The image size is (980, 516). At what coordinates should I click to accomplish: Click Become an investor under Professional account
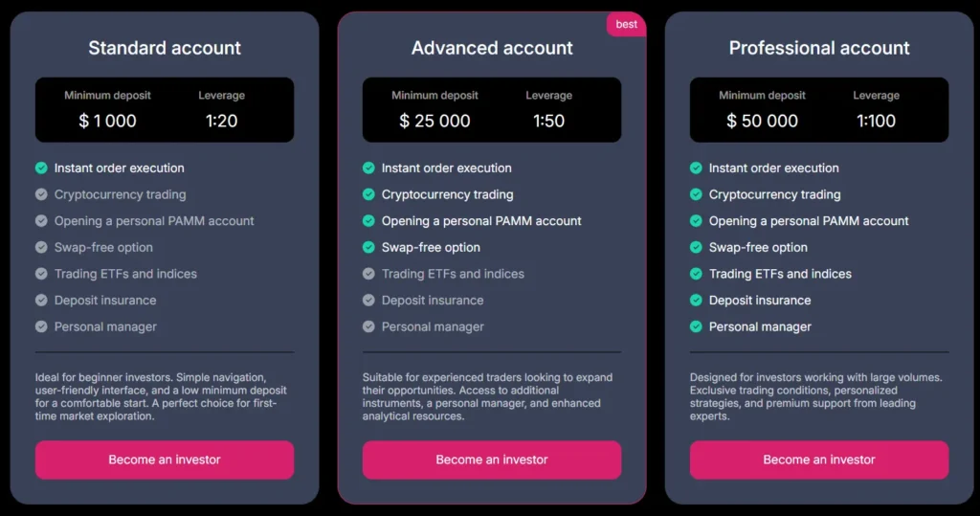(819, 460)
